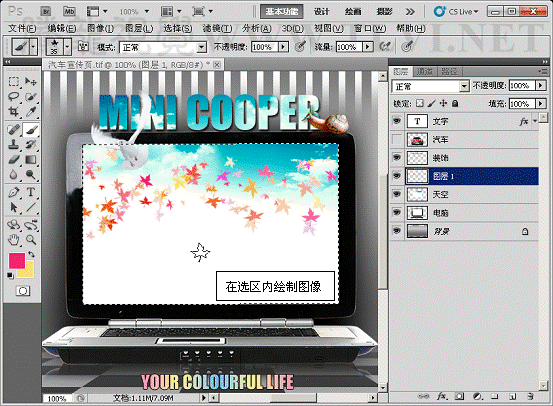Select the Eyedropper tool

(x=31, y=111)
